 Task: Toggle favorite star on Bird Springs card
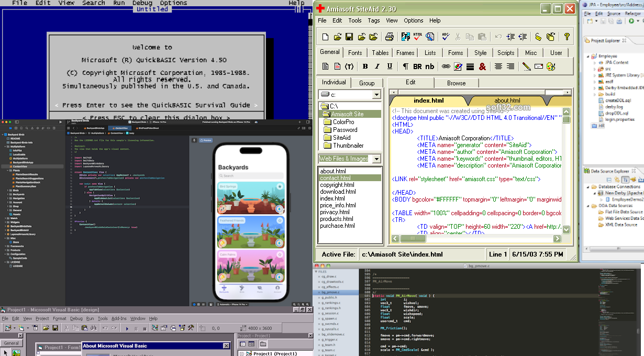tap(280, 186)
